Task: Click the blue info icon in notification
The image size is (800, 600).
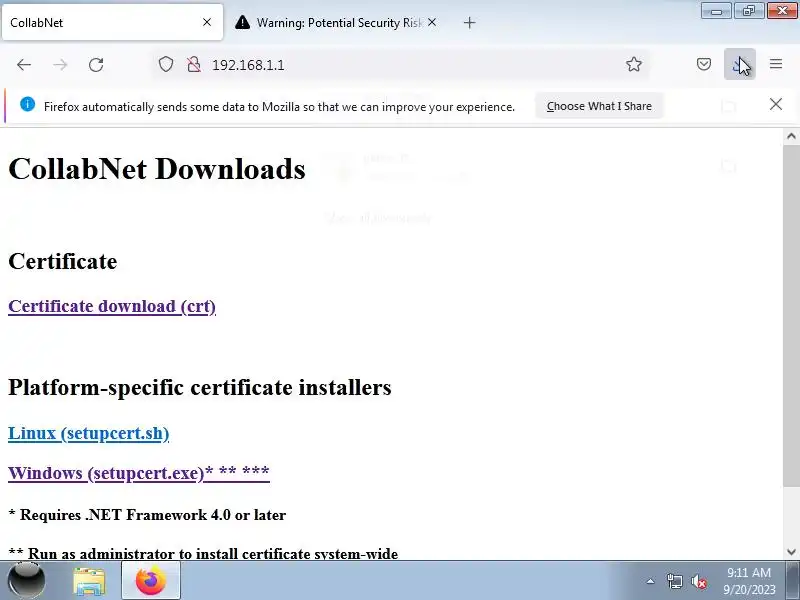Action: [x=28, y=105]
